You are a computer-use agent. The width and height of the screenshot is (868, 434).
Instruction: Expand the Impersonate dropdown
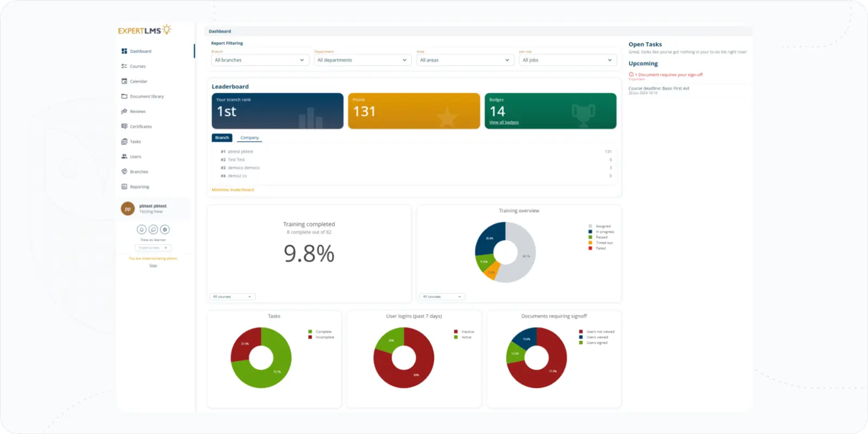point(153,248)
